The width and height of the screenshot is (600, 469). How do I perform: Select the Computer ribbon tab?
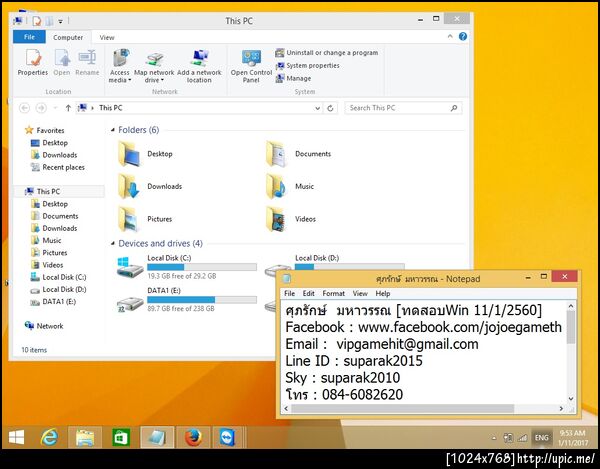(68, 37)
